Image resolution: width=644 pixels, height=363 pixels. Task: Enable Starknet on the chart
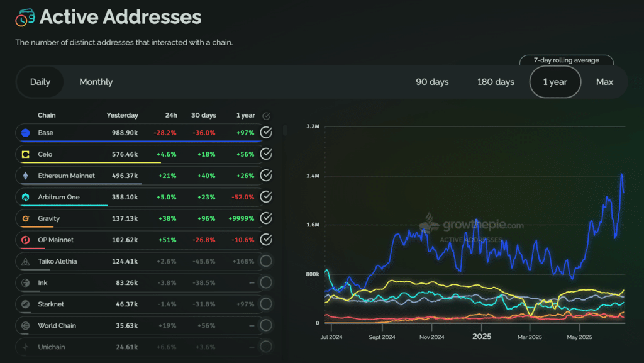click(x=266, y=304)
